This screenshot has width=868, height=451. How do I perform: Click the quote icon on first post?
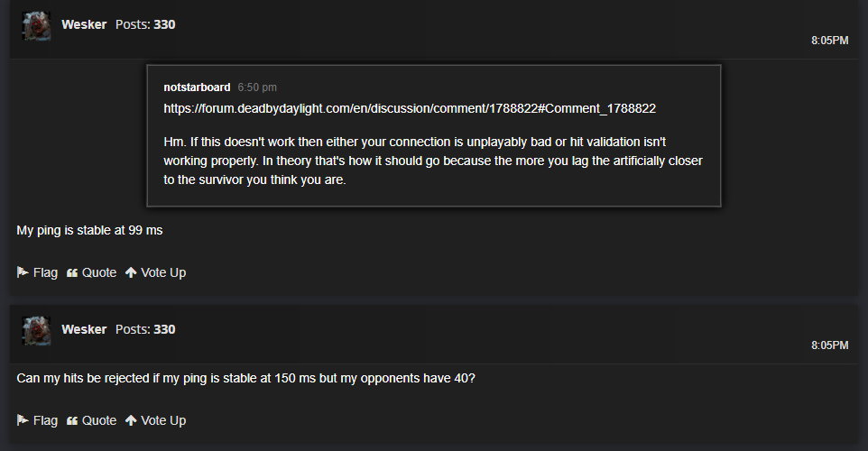(72, 272)
